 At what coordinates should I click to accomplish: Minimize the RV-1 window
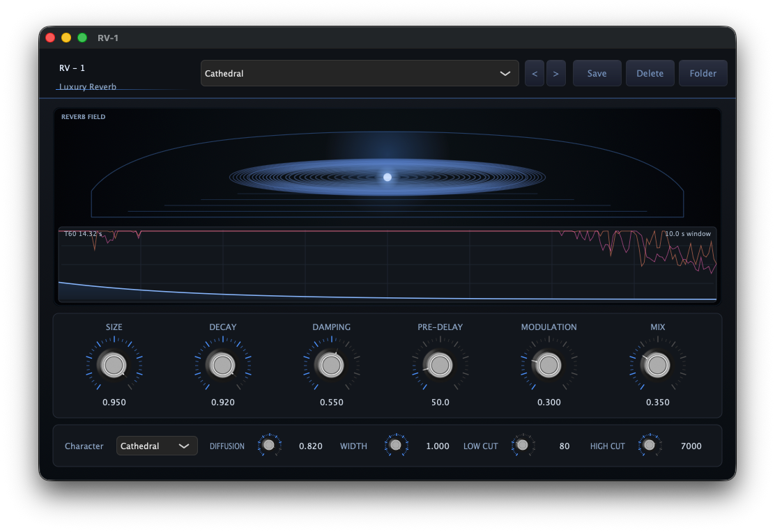pos(66,38)
